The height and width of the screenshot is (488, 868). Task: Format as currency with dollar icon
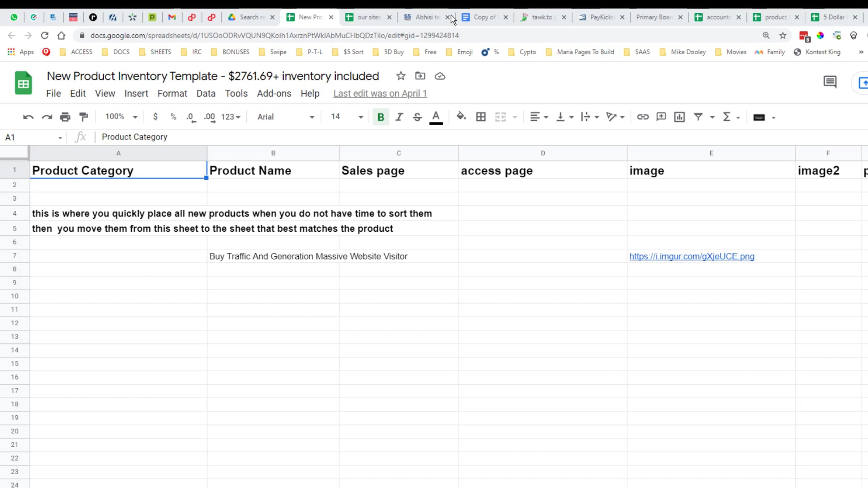(x=156, y=117)
